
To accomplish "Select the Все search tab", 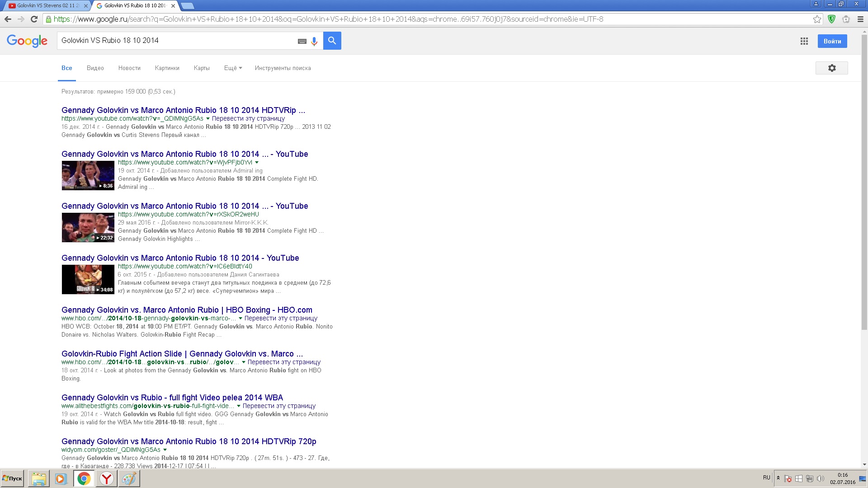I will 67,68.
